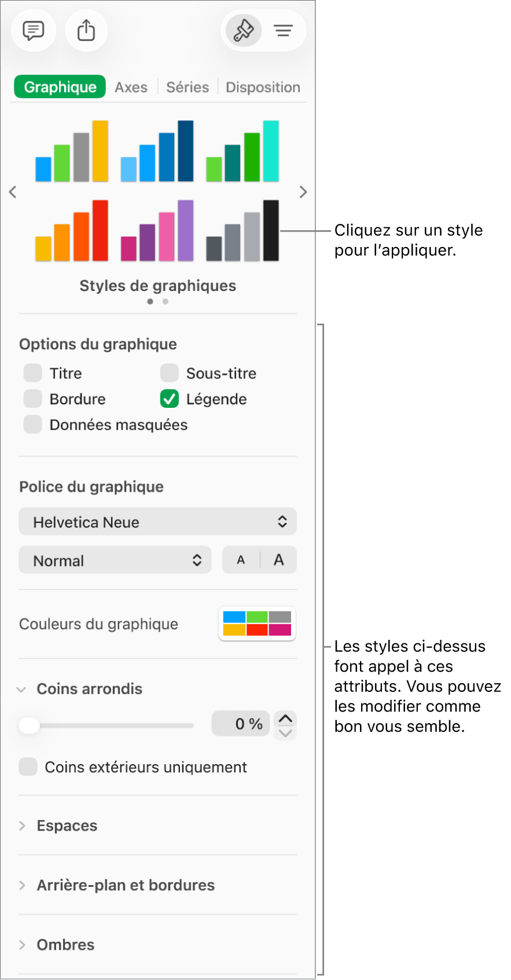Viewport: 511px width, 980px height.
Task: Click the left arrow beside chart styles
Action: click(x=13, y=191)
